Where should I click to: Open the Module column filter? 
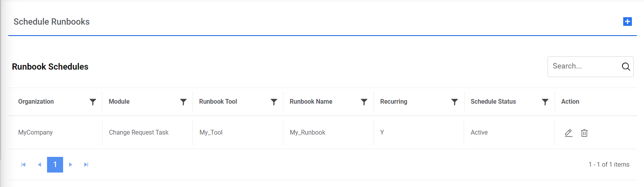[183, 102]
